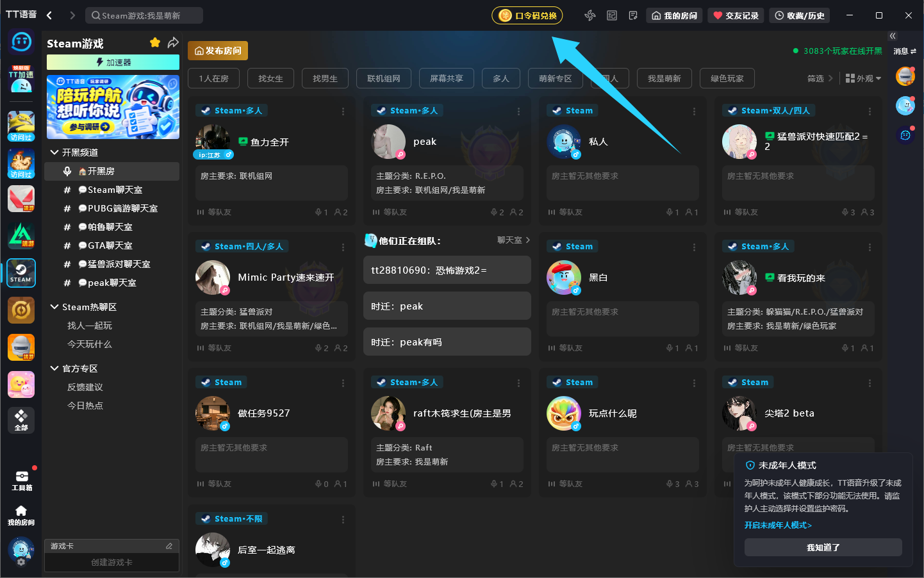Click the PUBG helmet game icon
Image resolution: width=924 pixels, height=578 pixels.
pos(21,347)
